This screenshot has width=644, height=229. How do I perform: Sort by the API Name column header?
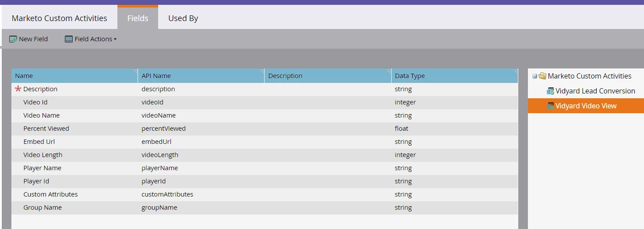[x=201, y=76]
